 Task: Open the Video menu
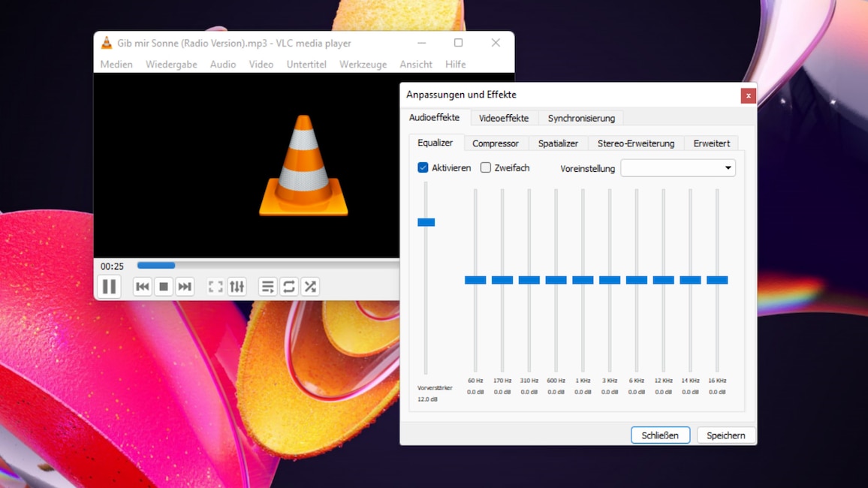pos(261,64)
